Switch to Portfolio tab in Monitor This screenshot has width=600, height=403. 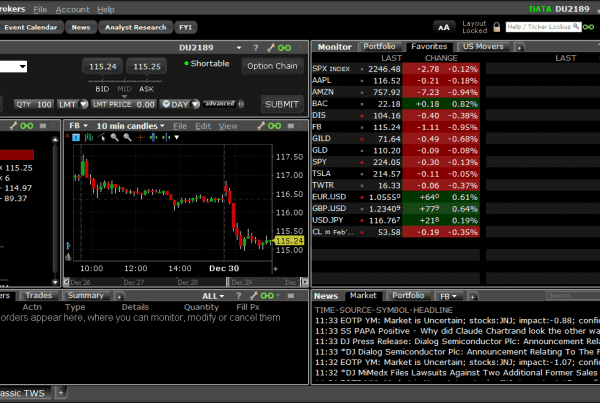pos(379,46)
